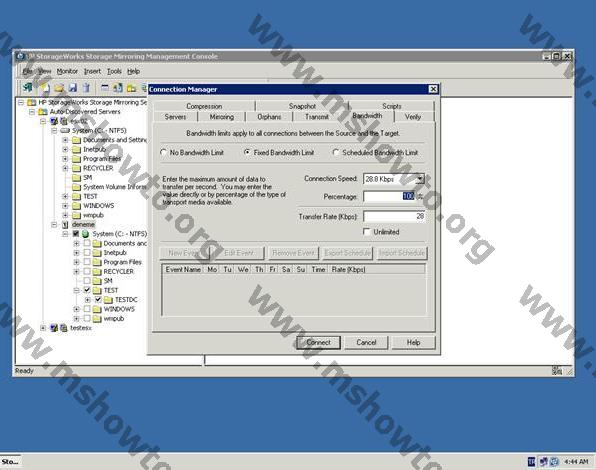The height and width of the screenshot is (470, 596).
Task: Click the open folder toolbar icon
Action: pyautogui.click(x=59, y=88)
